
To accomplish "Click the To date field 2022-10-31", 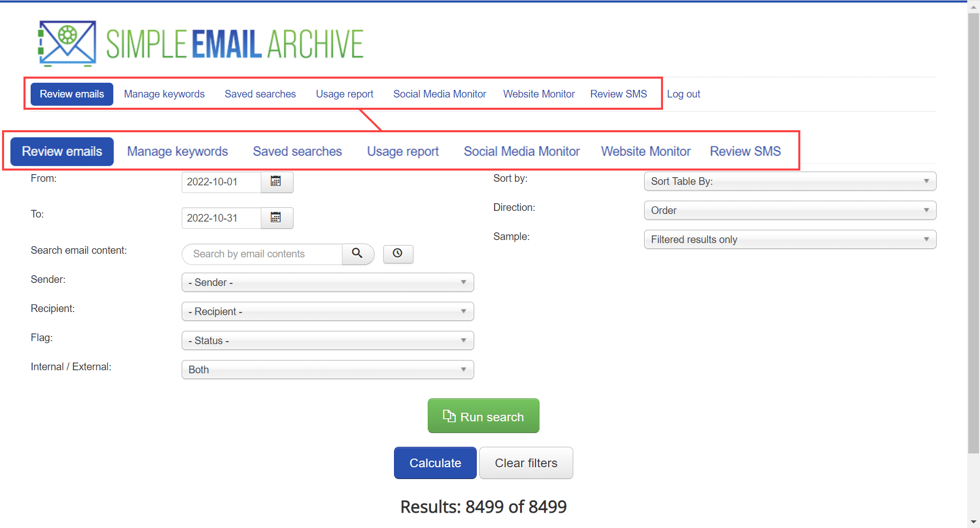I will click(x=222, y=218).
